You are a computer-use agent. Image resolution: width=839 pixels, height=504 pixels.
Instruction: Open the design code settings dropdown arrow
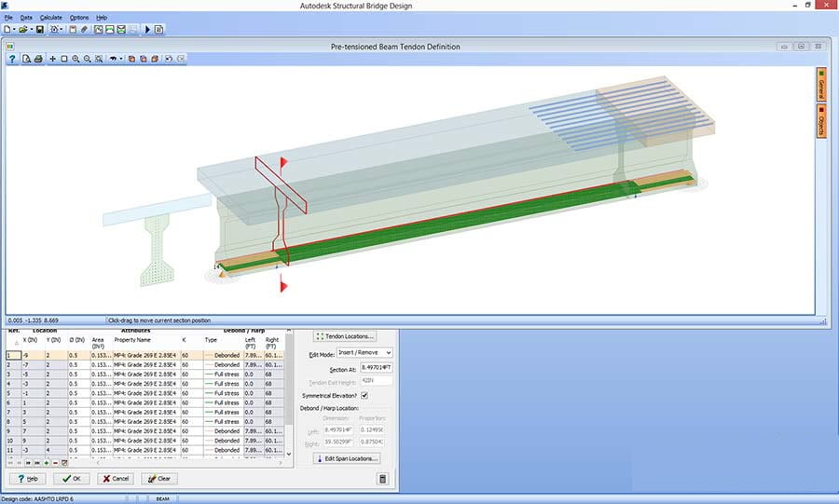click(62, 30)
